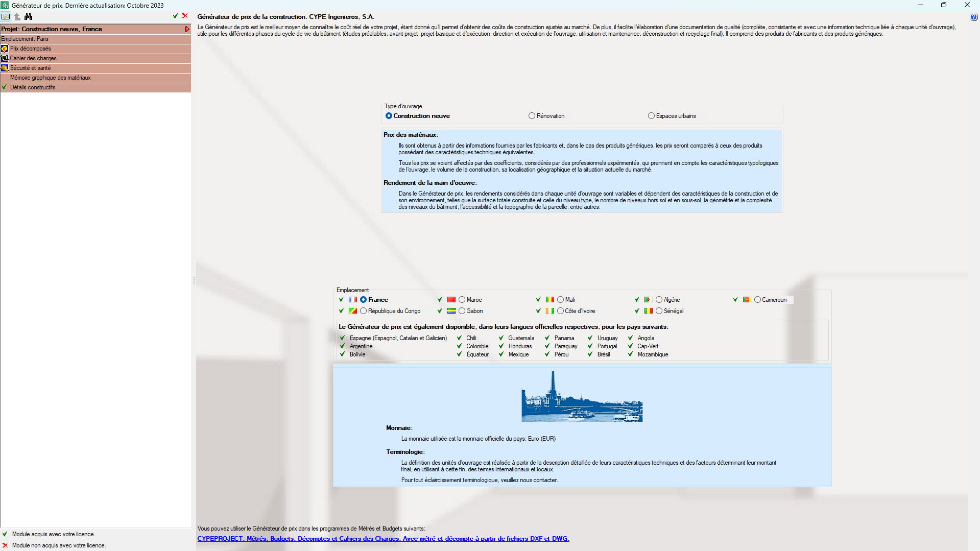Choose Mali as the country
Image resolution: width=980 pixels, height=551 pixels.
tap(561, 300)
